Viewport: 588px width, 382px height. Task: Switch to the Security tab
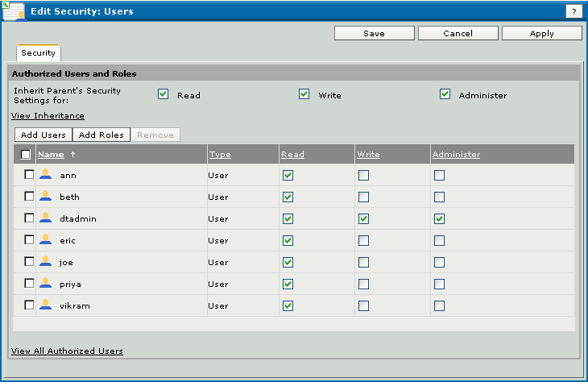(x=38, y=53)
